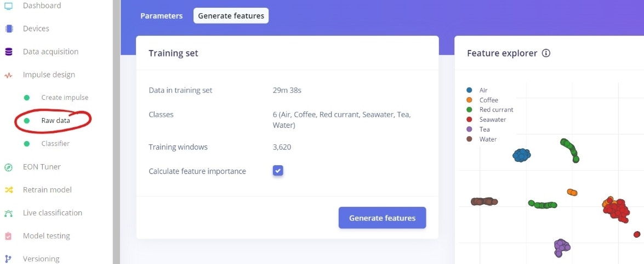The height and width of the screenshot is (264, 644).
Task: Click the Model testing clipboard icon
Action: pyautogui.click(x=9, y=236)
